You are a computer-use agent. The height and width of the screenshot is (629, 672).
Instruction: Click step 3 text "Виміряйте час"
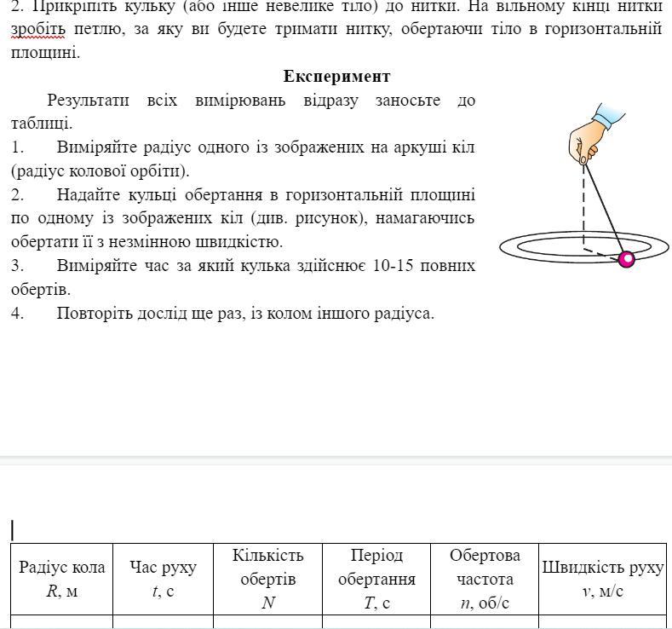[x=109, y=265]
